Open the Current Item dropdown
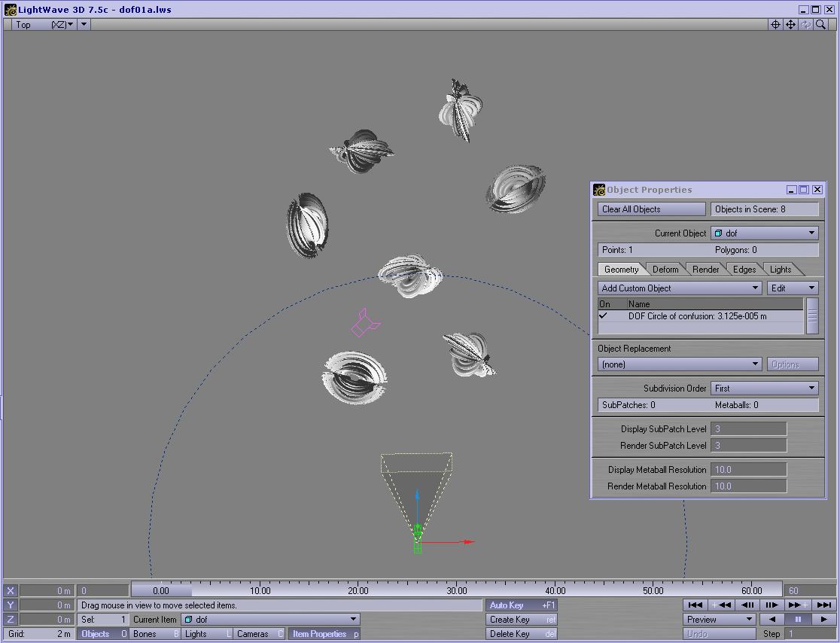Screen dimensions: 840x643 [270, 620]
